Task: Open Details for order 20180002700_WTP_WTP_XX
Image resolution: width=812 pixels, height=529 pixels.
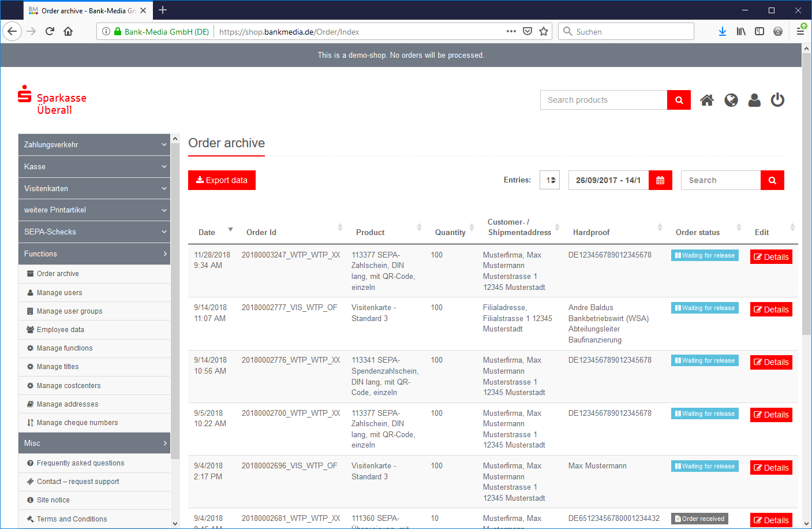Action: pos(771,415)
